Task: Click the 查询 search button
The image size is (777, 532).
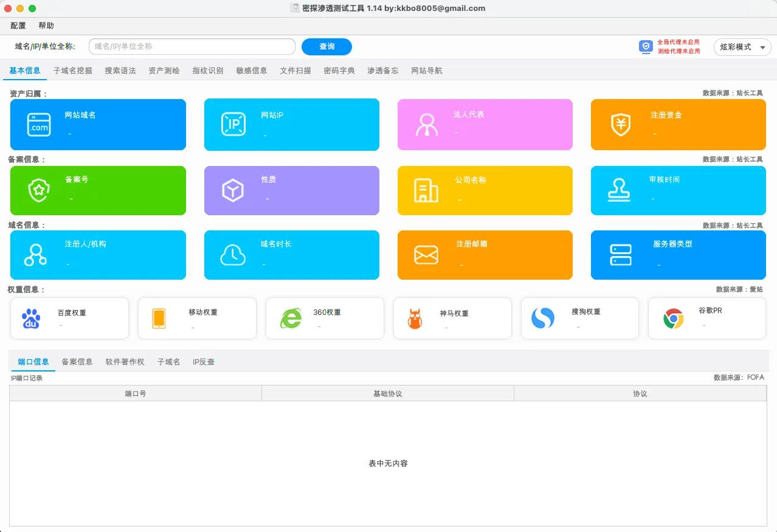Action: click(327, 47)
